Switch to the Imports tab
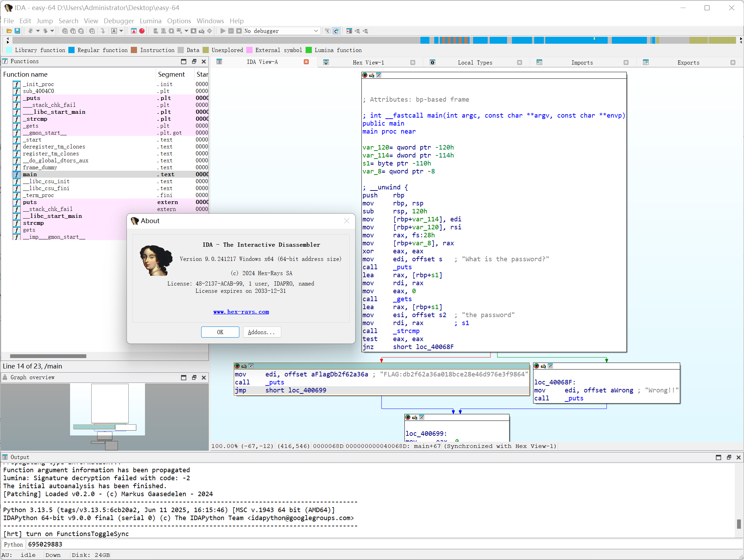This screenshot has height=560, width=744. click(582, 62)
